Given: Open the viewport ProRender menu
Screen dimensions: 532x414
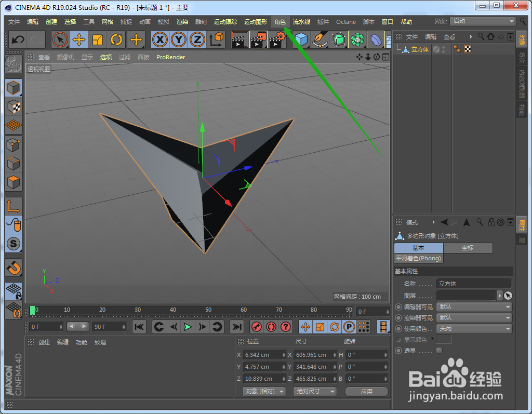Looking at the screenshot, I should coord(170,57).
